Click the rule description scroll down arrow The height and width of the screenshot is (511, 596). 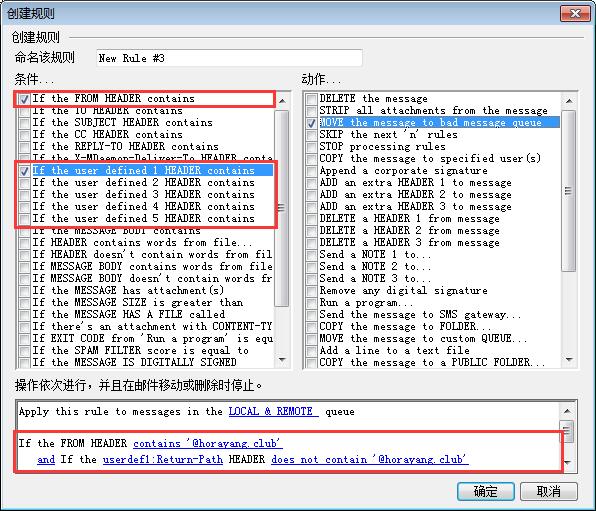click(567, 463)
